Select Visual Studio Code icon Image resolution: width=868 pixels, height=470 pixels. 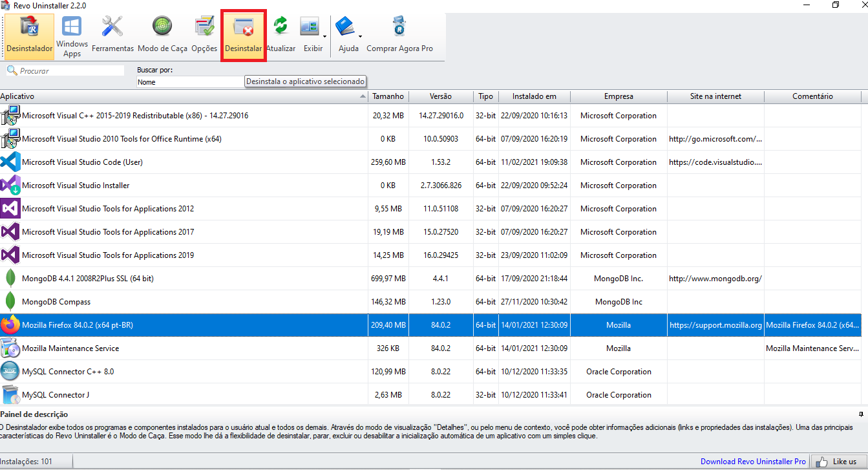pyautogui.click(x=10, y=162)
